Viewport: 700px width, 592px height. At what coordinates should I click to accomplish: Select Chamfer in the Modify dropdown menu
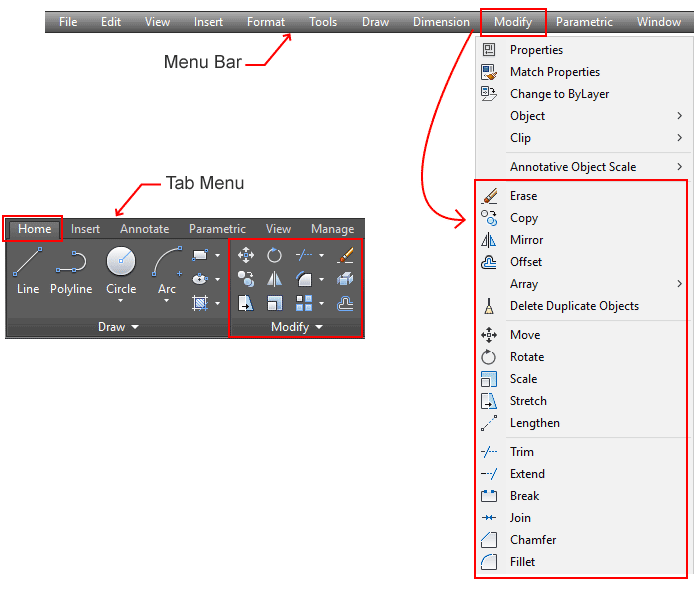583,540
